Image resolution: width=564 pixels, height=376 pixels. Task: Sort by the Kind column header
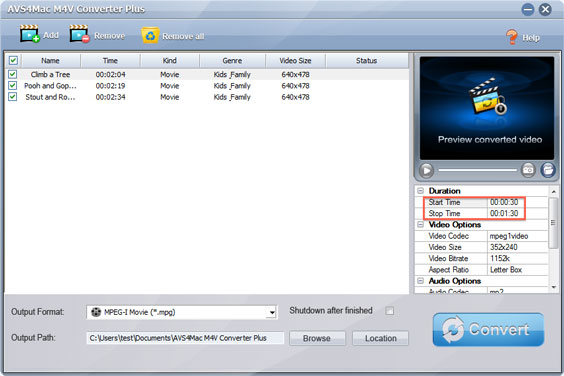169,60
